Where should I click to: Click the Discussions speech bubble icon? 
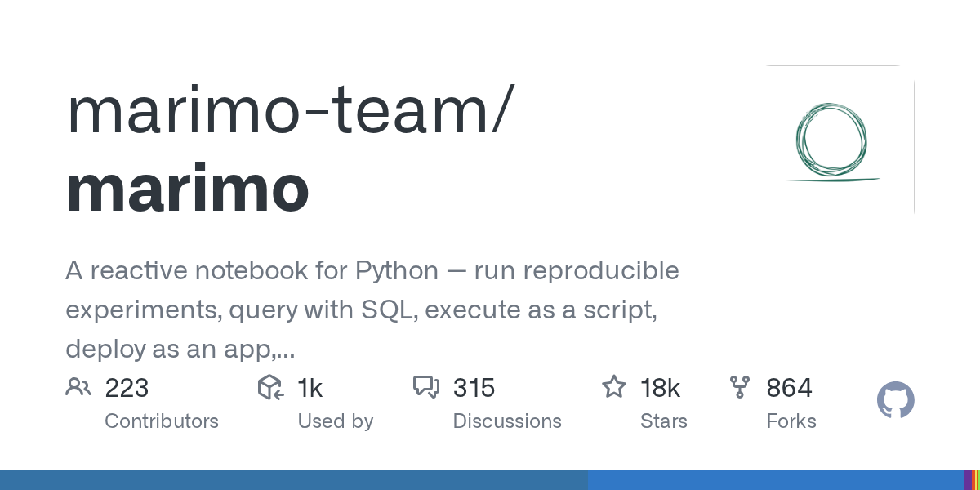point(426,387)
